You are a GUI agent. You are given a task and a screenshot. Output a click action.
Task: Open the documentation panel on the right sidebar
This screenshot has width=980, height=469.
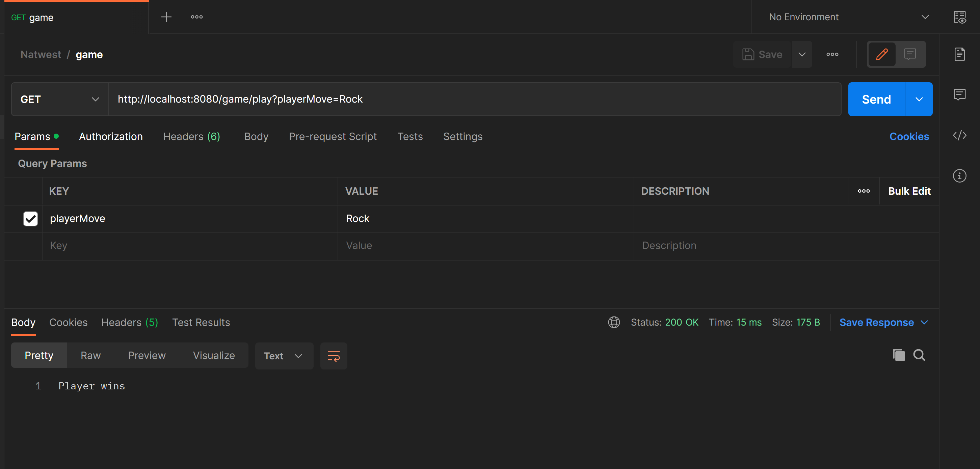960,54
